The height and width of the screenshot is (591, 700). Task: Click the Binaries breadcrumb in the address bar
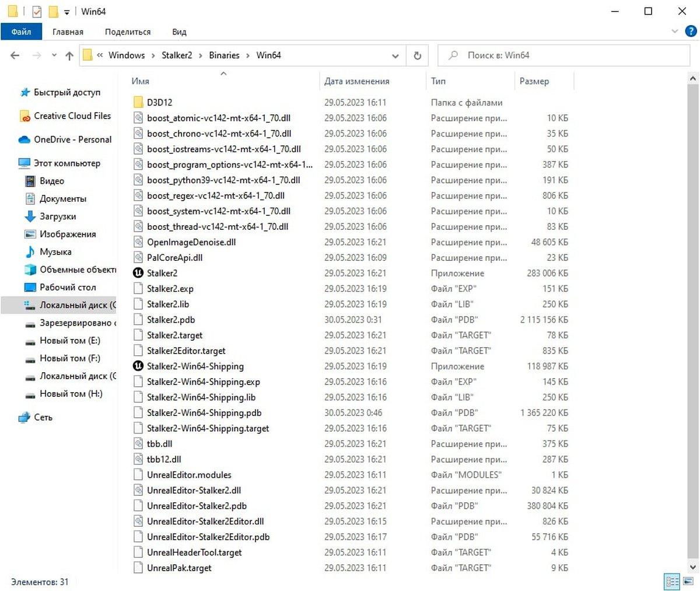[224, 55]
